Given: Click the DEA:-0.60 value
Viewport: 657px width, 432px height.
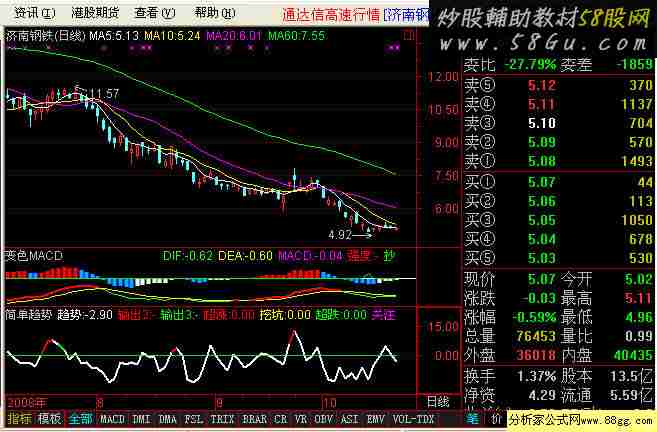Looking at the screenshot, I should (x=246, y=256).
